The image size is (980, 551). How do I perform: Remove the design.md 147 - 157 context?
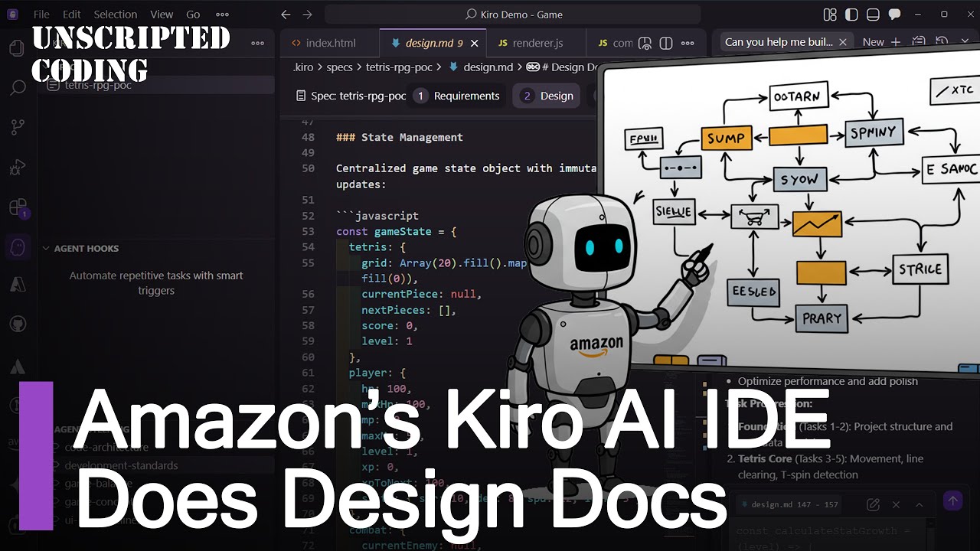pyautogui.click(x=896, y=504)
